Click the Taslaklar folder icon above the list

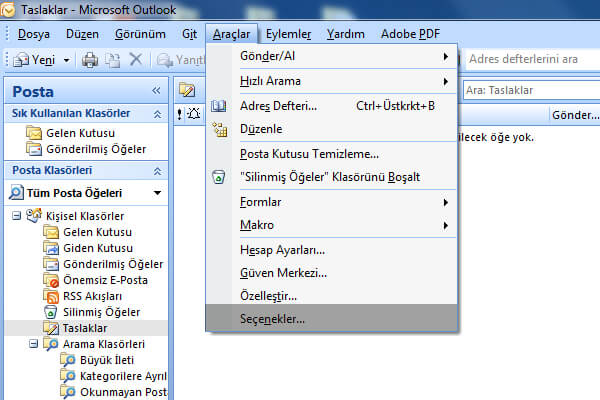click(x=187, y=90)
